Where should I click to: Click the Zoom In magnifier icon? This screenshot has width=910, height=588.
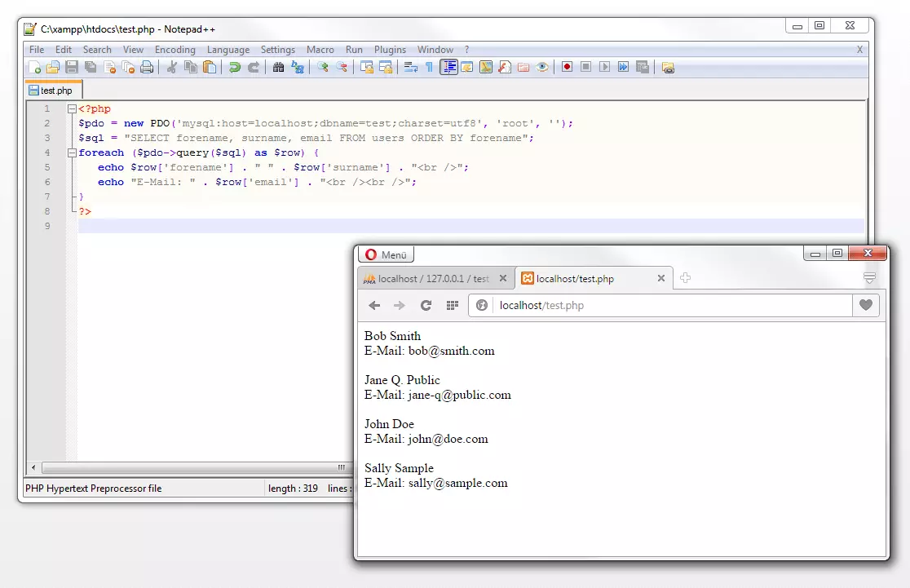click(x=323, y=67)
